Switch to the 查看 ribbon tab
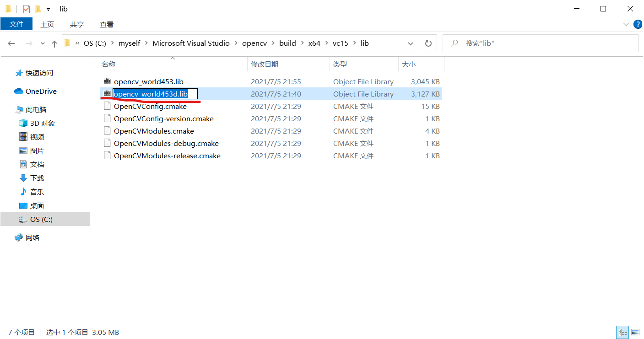The height and width of the screenshot is (339, 644). point(107,24)
